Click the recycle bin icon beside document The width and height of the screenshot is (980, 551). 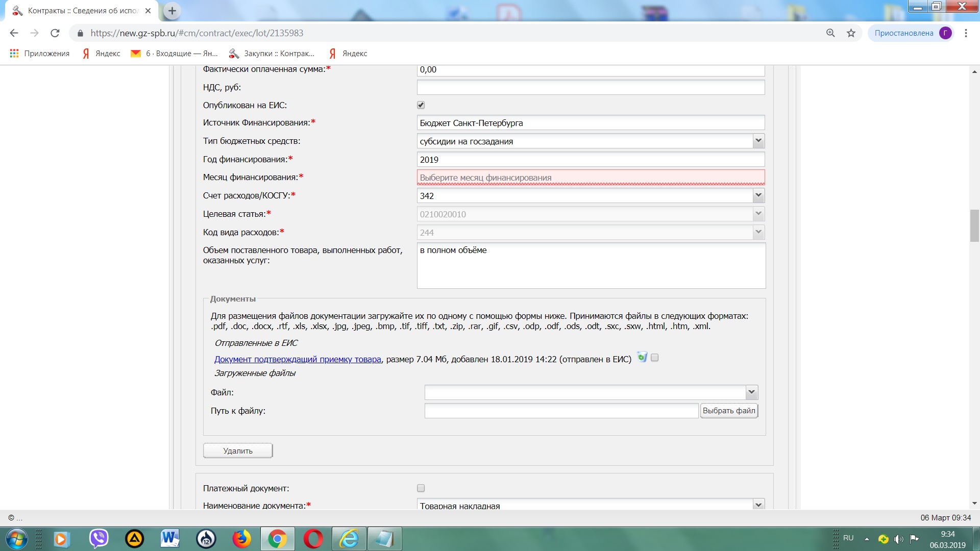(x=642, y=358)
